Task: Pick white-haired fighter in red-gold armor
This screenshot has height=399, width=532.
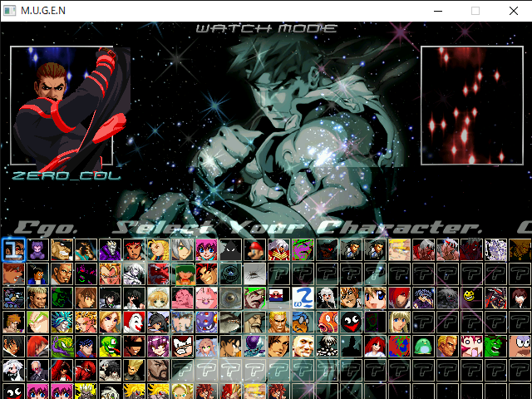Action: [x=278, y=250]
